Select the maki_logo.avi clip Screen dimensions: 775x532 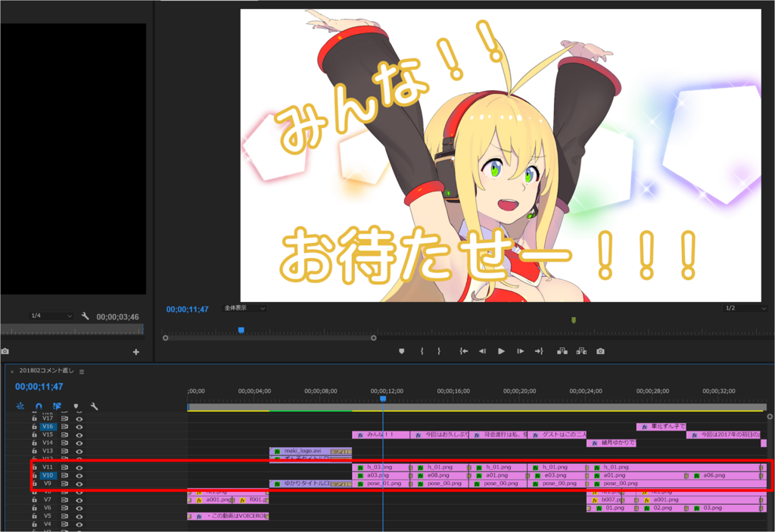coord(310,451)
